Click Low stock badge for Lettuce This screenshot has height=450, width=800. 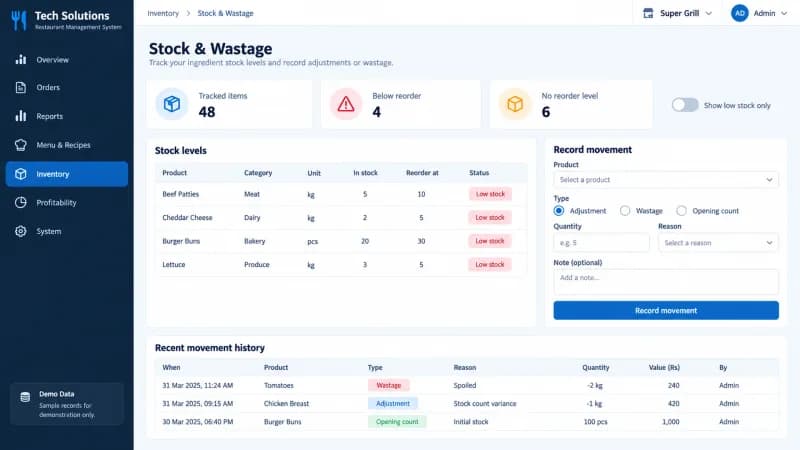tap(490, 264)
